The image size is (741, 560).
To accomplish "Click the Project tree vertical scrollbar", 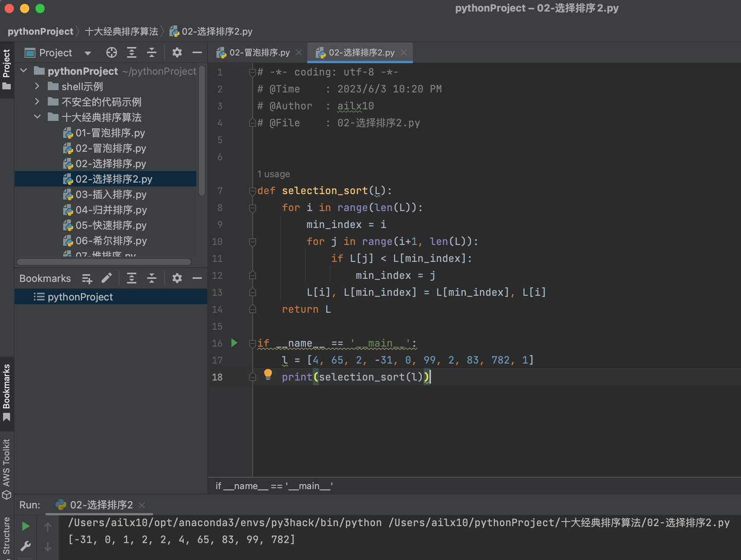I will 202,131.
